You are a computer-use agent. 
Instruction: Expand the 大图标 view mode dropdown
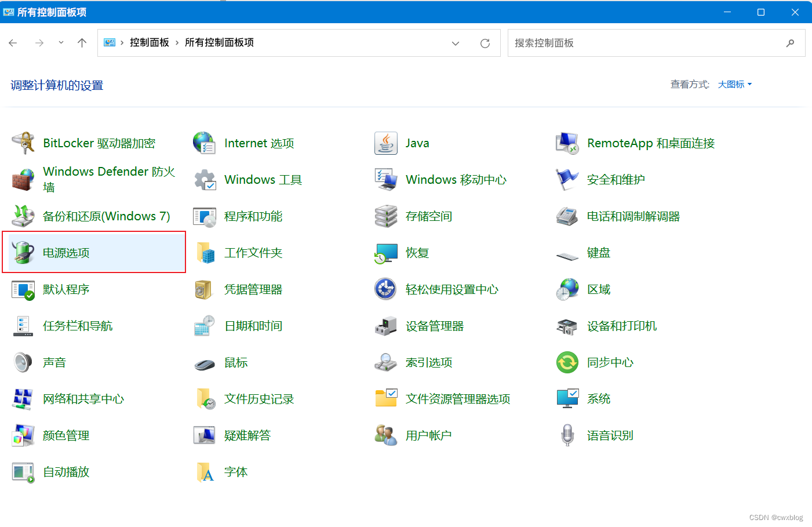pos(735,85)
